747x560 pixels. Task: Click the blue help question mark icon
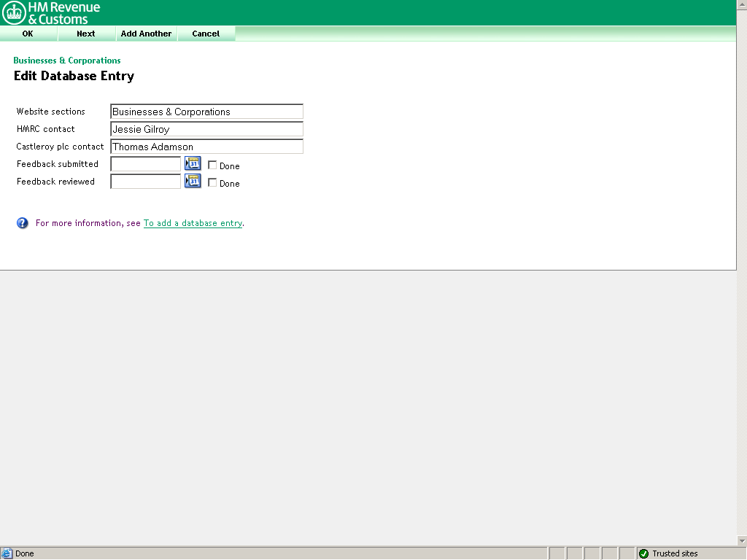pos(22,222)
